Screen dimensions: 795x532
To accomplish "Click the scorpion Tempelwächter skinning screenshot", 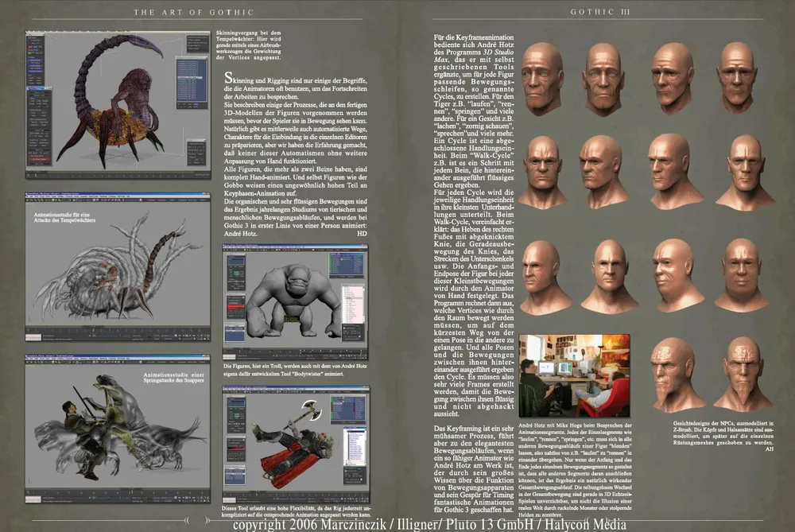I will click(118, 103).
